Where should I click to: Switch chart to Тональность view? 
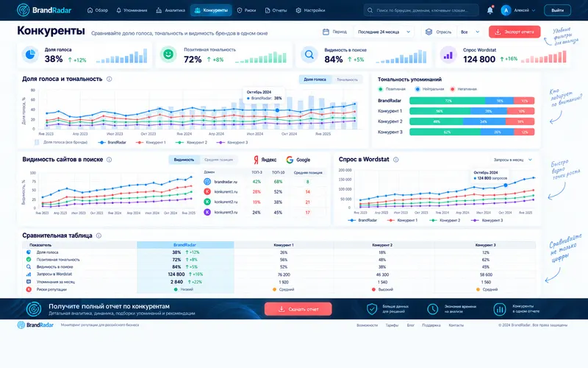pos(347,79)
